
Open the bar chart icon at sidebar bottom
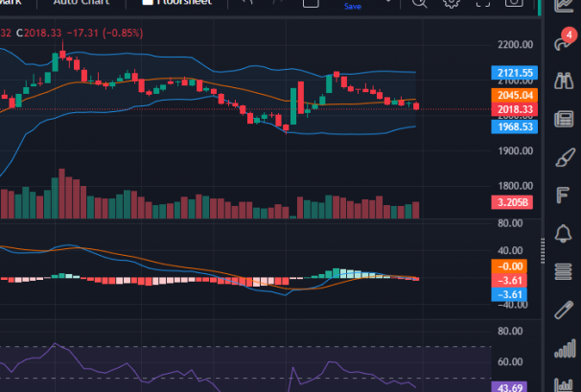[564, 385]
